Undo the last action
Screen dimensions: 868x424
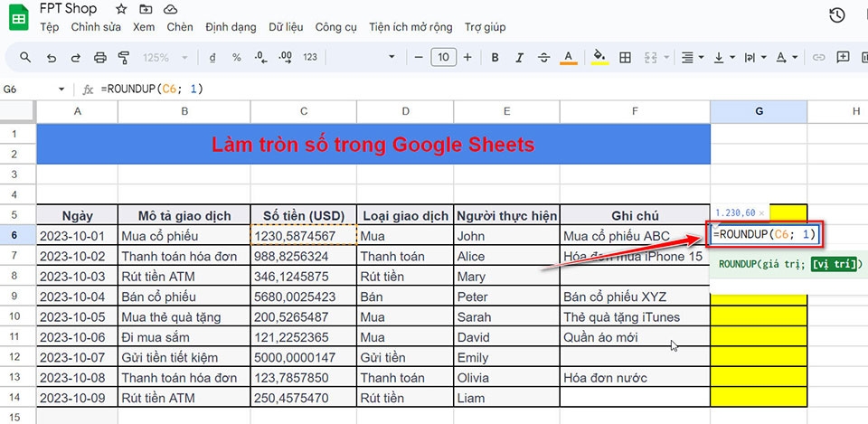(52, 57)
